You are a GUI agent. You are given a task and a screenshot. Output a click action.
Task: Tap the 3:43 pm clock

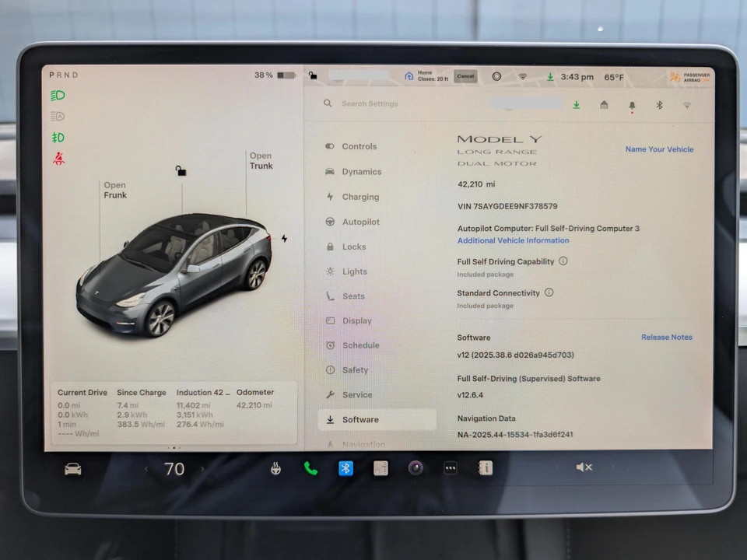(x=577, y=77)
